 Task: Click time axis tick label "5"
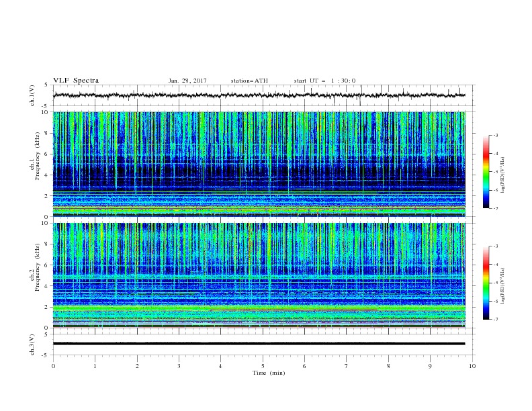click(263, 366)
